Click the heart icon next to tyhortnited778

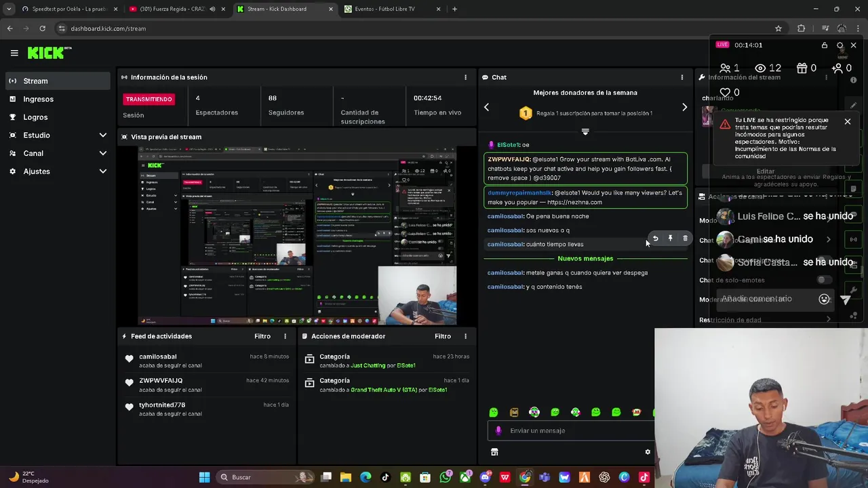click(130, 407)
